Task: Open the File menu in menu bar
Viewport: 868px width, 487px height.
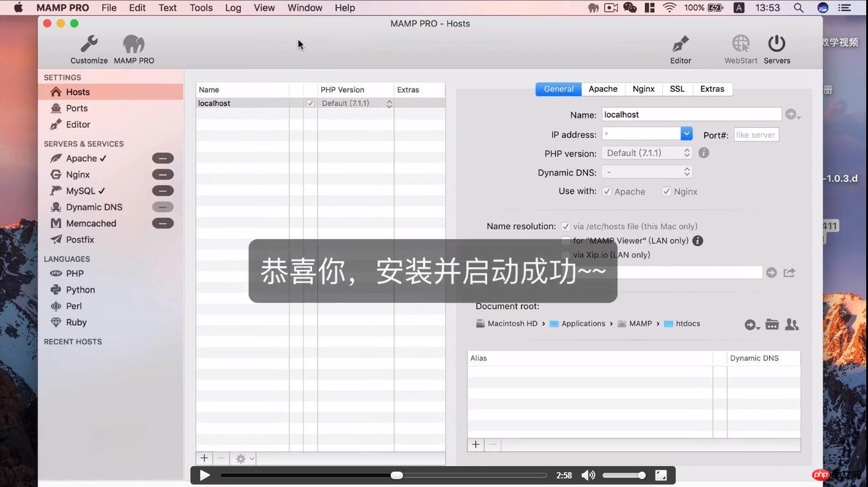Action: point(109,7)
